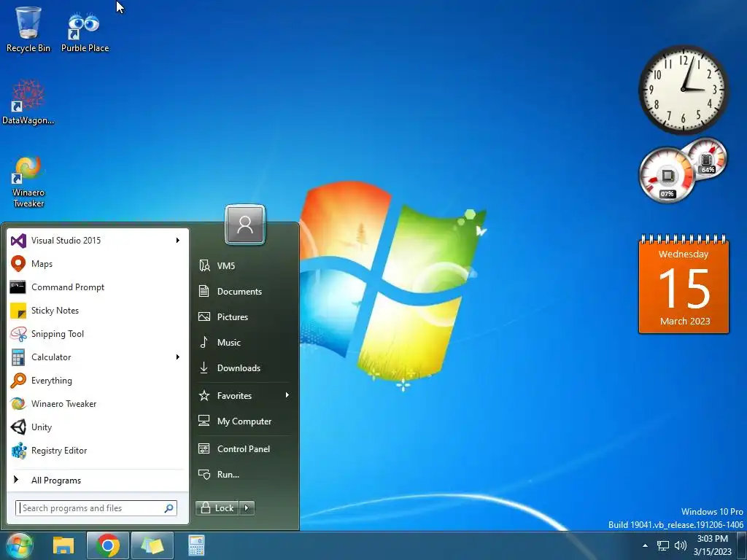The width and height of the screenshot is (747, 560).
Task: Click the Registry Editor icon
Action: 18,451
